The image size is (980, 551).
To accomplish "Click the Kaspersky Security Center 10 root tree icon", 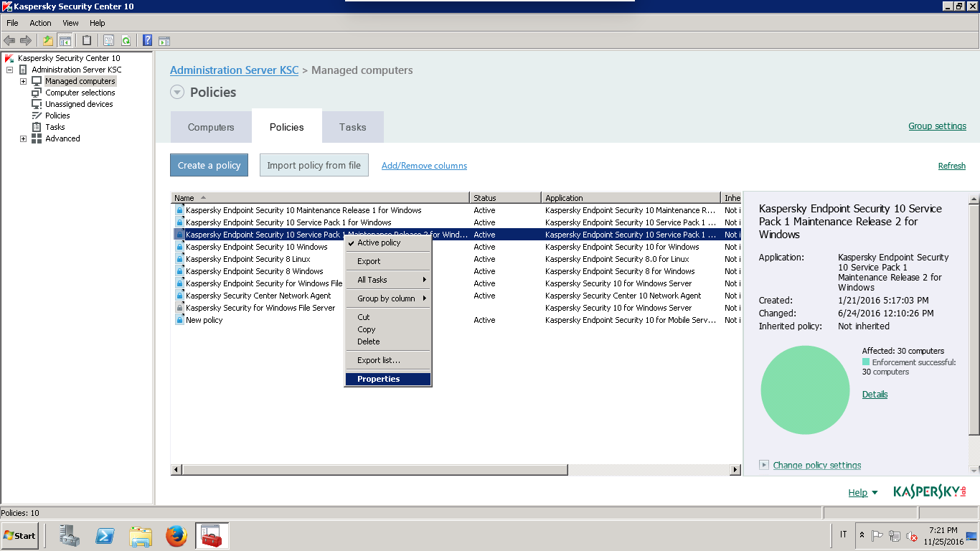I will pos(9,58).
